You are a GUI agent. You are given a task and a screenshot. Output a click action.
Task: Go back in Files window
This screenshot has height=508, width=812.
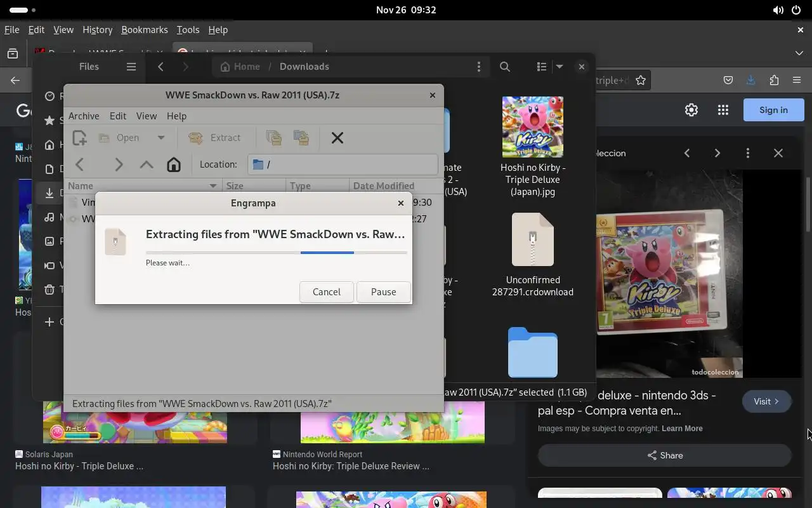[161, 67]
